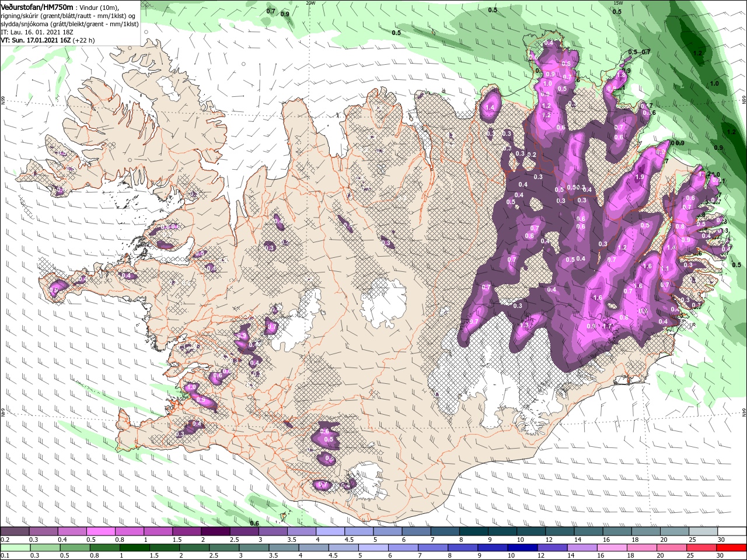Image resolution: width=747 pixels, height=560 pixels.
Task: Pick the lower legend swatch starting at 4
Action: 313,548
